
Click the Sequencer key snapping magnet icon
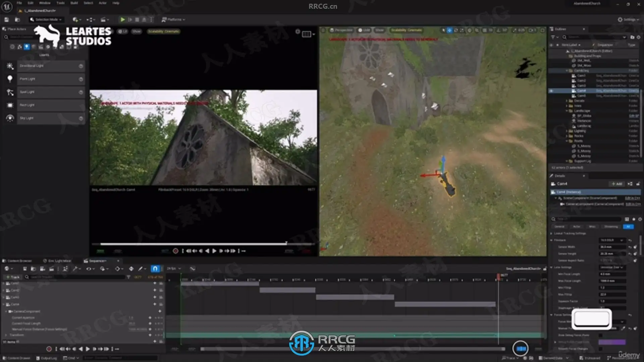click(x=155, y=268)
